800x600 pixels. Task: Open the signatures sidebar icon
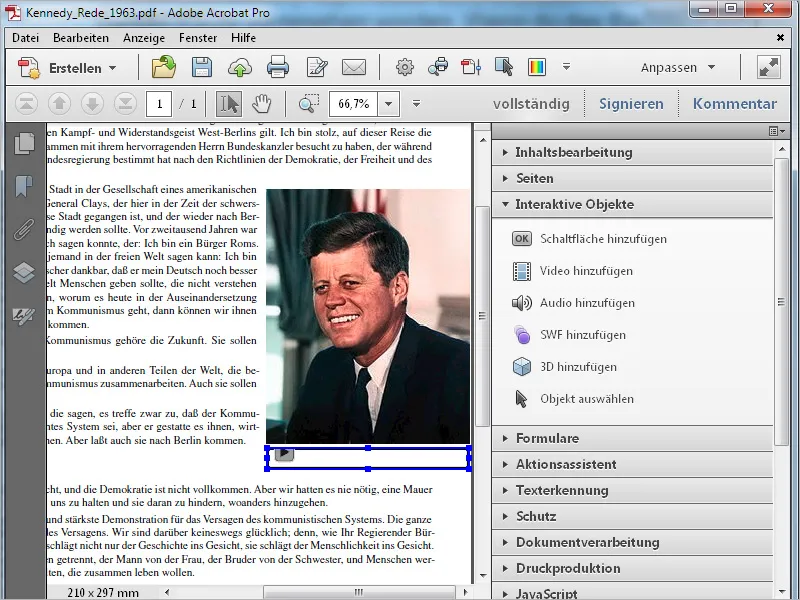coord(24,316)
